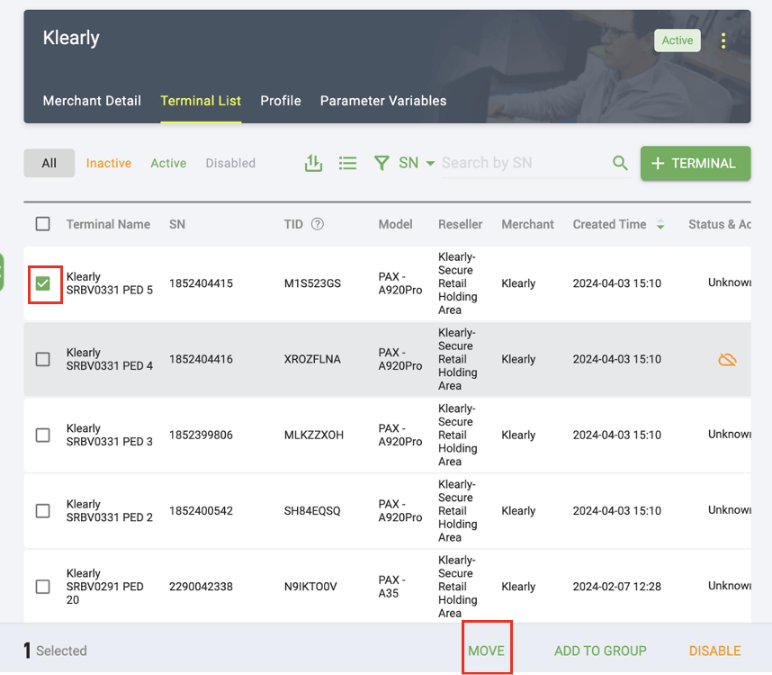The height and width of the screenshot is (675, 772).
Task: Click the Merchant column header
Action: coord(528,225)
